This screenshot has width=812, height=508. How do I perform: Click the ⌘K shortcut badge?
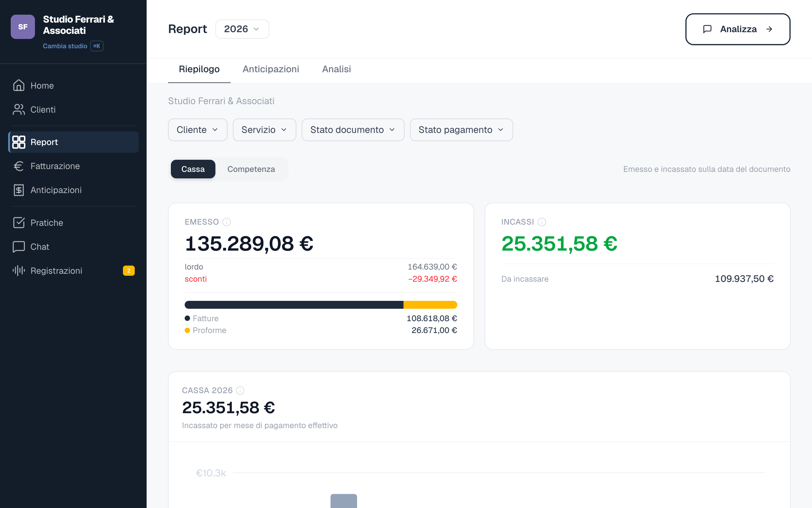coord(97,46)
